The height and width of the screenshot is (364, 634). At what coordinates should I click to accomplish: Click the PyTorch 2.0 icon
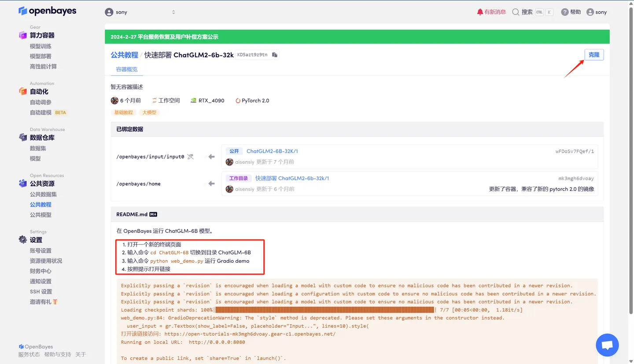[238, 100]
